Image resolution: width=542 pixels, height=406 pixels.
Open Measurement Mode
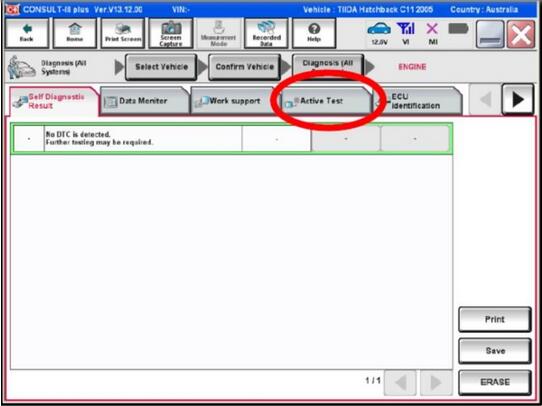point(218,33)
